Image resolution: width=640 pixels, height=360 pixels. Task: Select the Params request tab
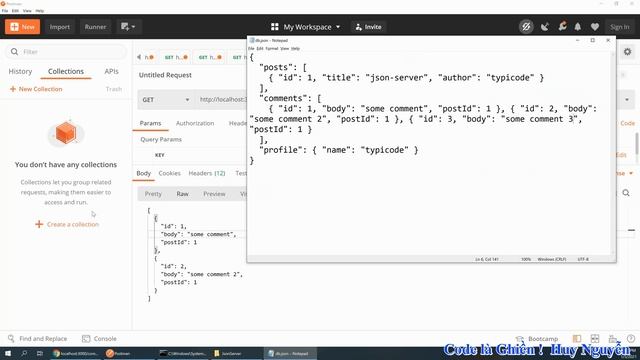(x=150, y=123)
